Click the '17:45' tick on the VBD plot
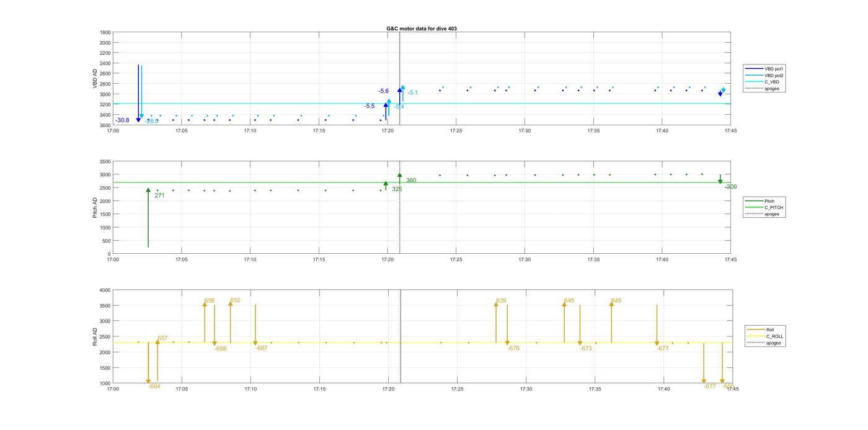Image resolution: width=868 pixels, height=430 pixels. click(730, 131)
